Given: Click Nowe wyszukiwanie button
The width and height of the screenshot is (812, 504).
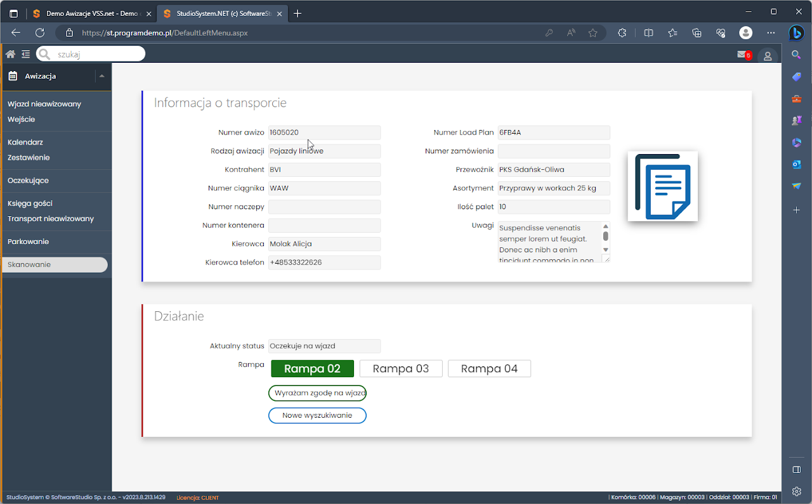Looking at the screenshot, I should [317, 415].
